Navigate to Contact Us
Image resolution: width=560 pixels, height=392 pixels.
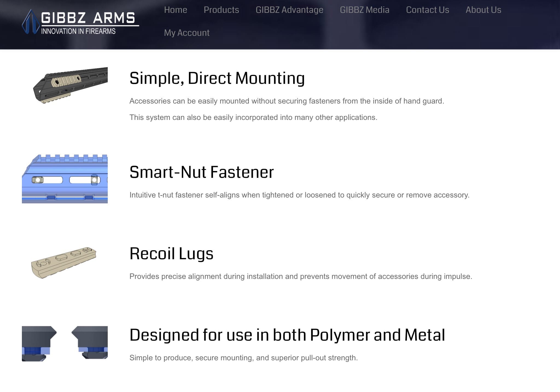427,10
